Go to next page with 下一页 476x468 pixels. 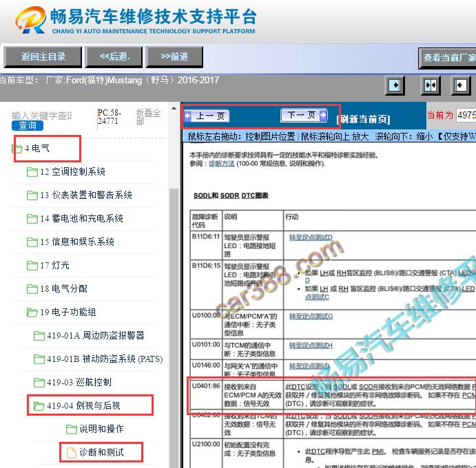coord(304,115)
